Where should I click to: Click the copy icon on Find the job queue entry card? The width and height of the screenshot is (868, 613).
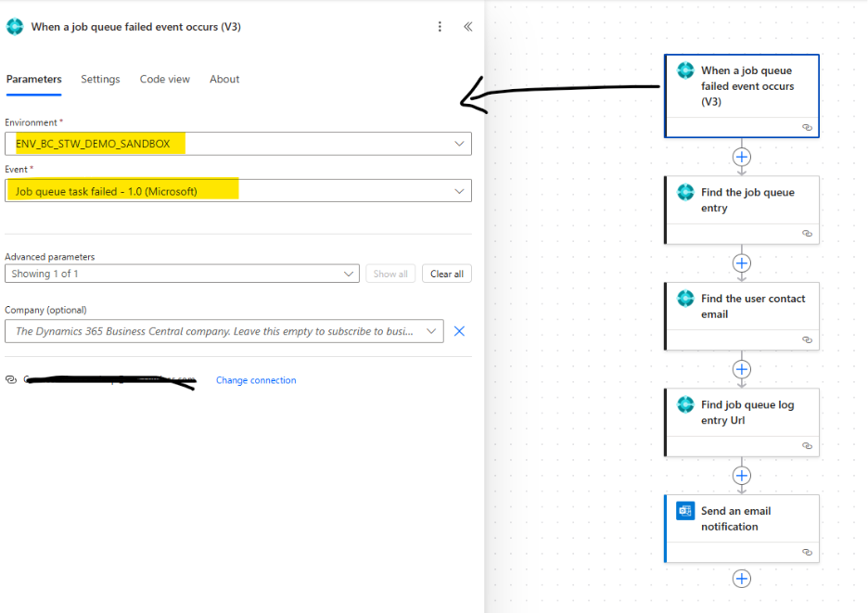[808, 234]
